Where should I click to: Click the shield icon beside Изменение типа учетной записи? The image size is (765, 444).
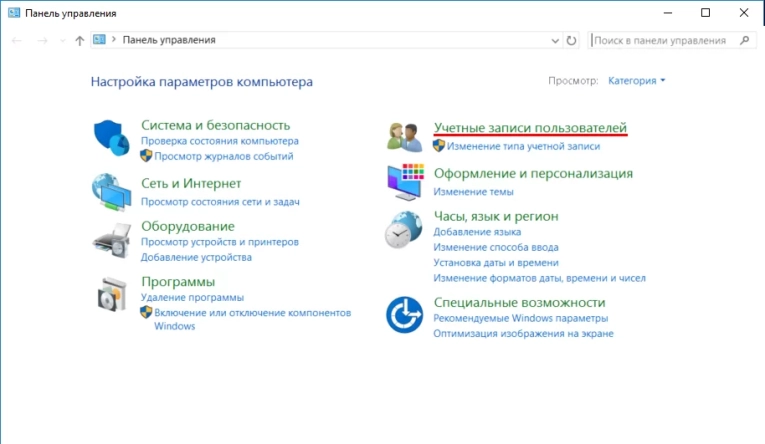tap(439, 145)
